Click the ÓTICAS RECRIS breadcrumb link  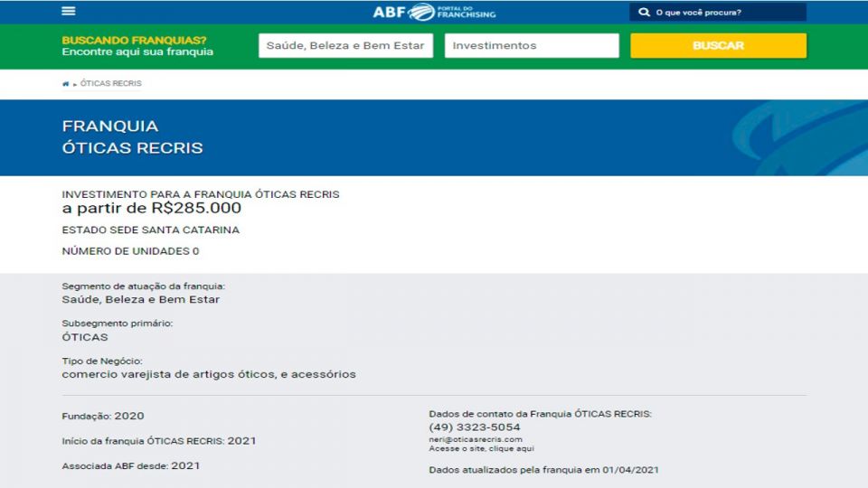pos(110,83)
